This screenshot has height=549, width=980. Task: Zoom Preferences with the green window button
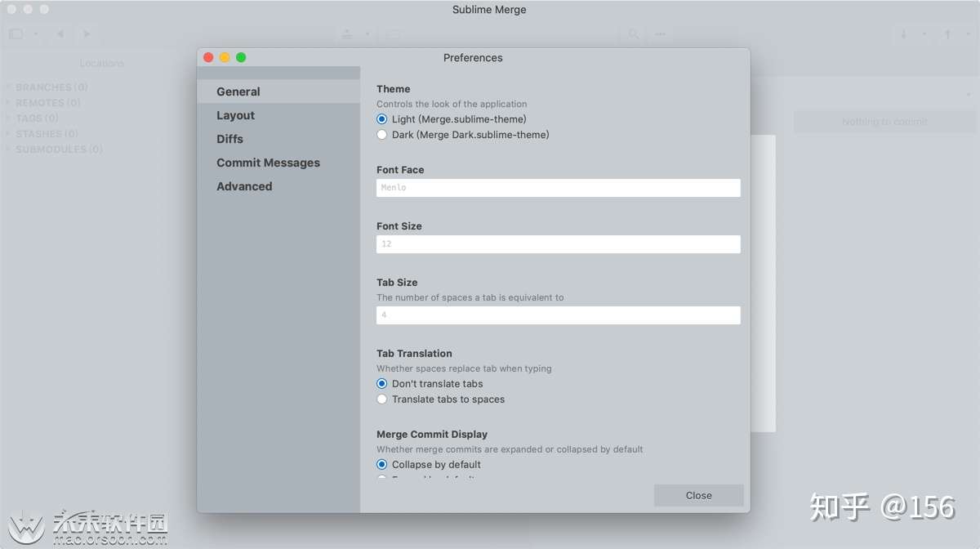click(x=241, y=57)
